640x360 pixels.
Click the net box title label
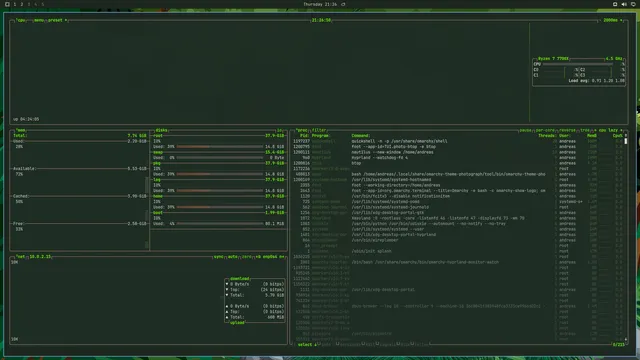[20, 257]
